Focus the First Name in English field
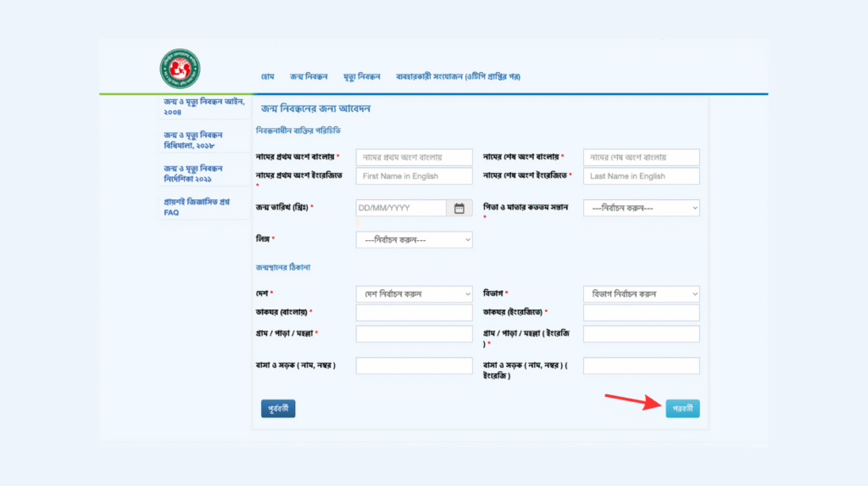The width and height of the screenshot is (868, 486). pos(414,176)
